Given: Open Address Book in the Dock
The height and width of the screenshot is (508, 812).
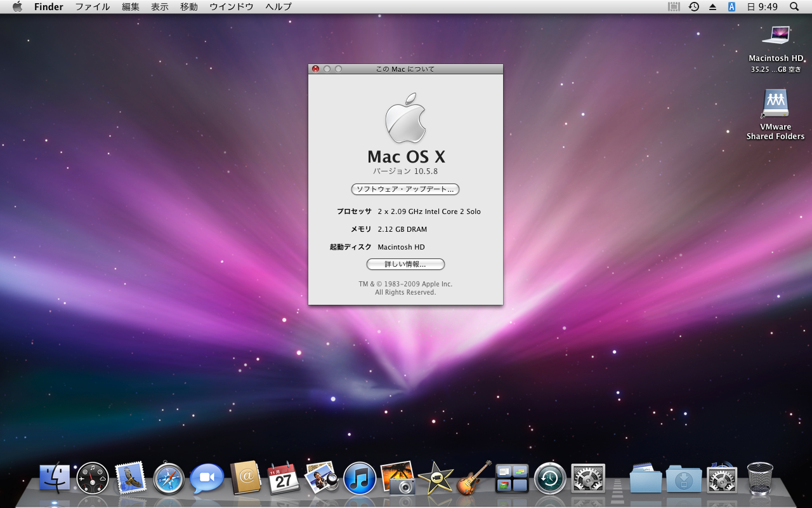Looking at the screenshot, I should point(246,478).
